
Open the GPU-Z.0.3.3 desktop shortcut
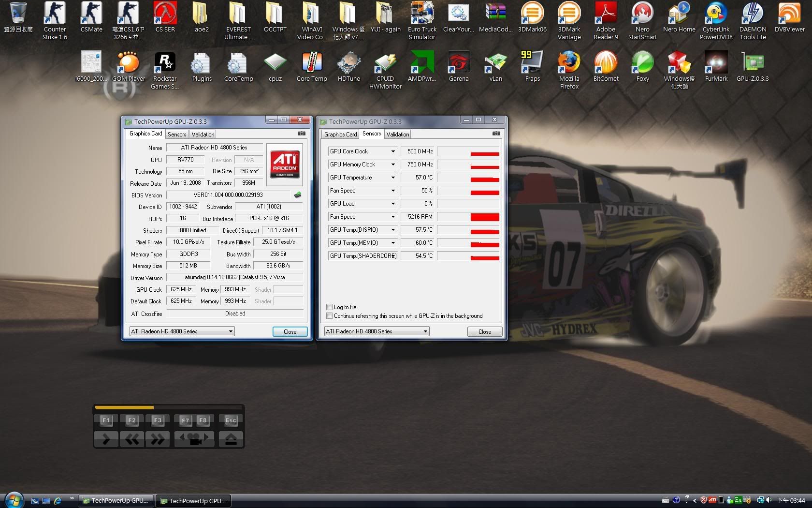click(x=753, y=67)
